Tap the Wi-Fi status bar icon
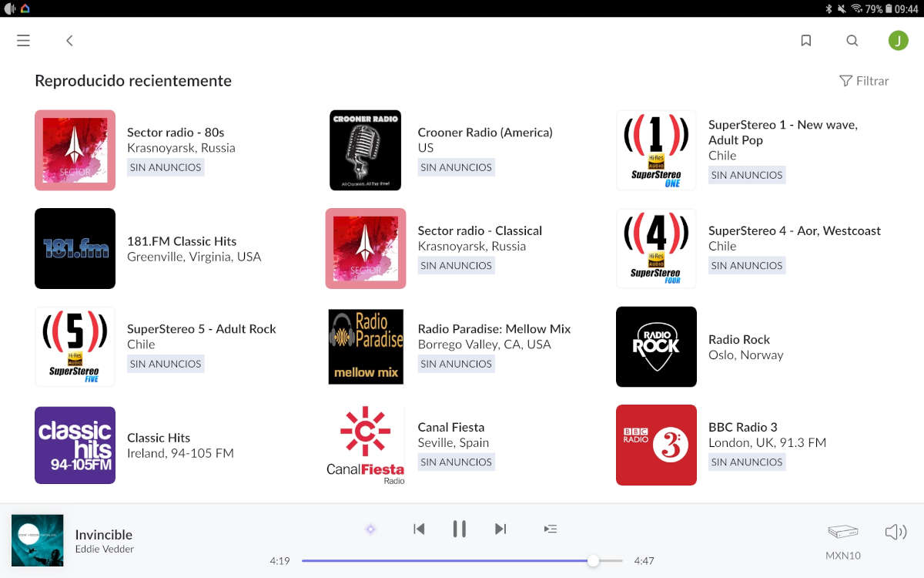This screenshot has height=578, width=924. pos(856,8)
